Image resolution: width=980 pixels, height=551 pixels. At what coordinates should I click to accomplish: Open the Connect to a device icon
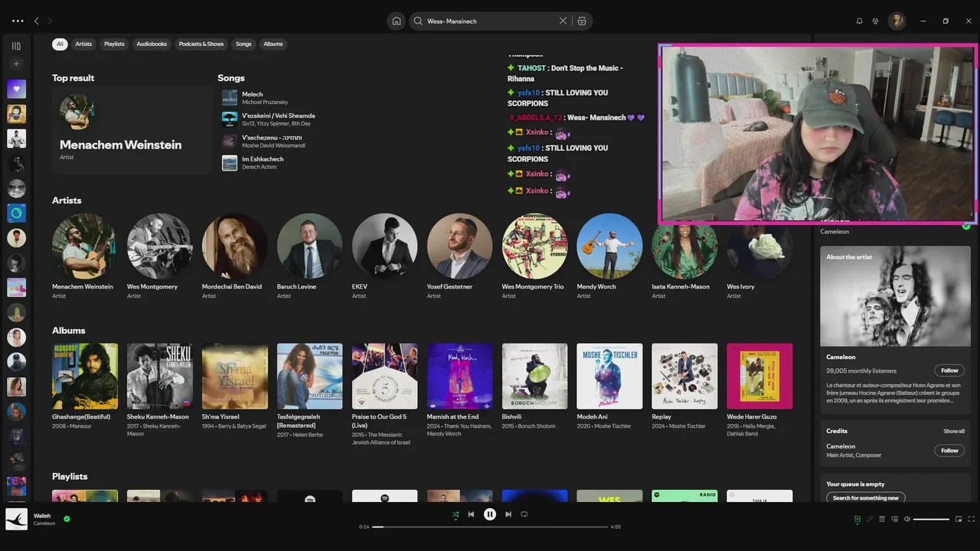pos(894,519)
